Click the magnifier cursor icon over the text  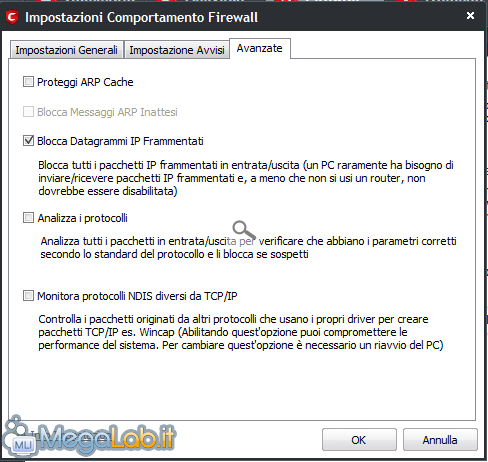[x=244, y=230]
